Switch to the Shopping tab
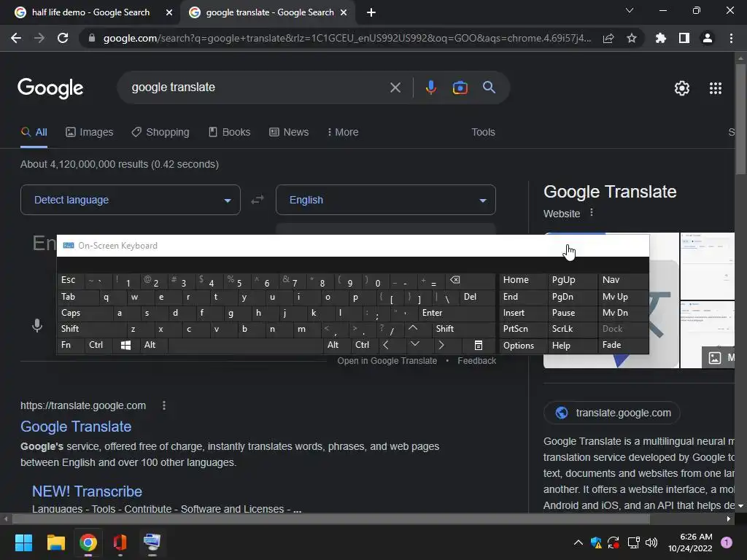Screen dimensions: 747x560 [160, 133]
